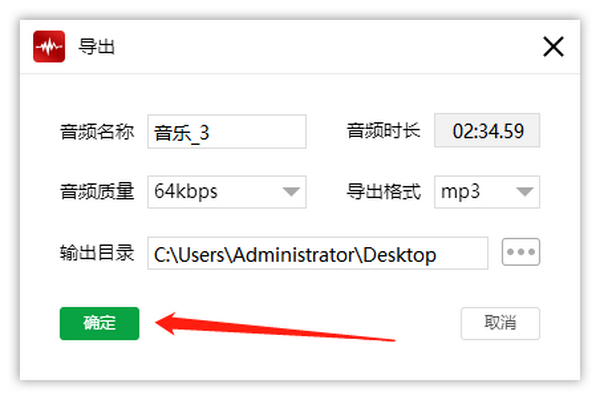600x400 pixels.
Task: Click the three-dot browse folder button
Action: click(521, 252)
